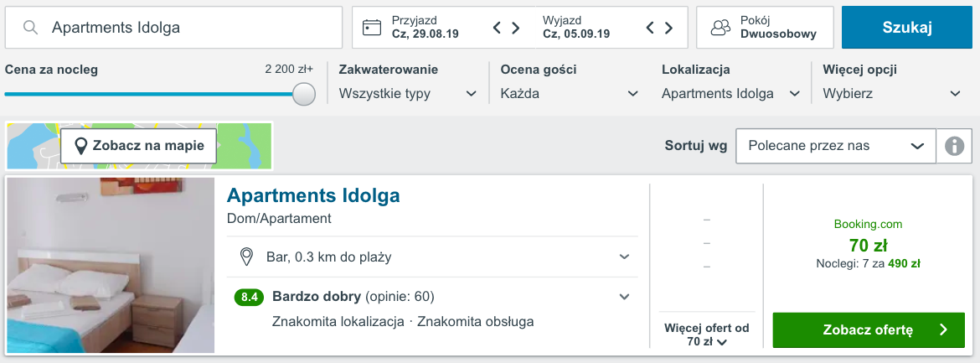Open the Lokalizacja dropdown
Screen dimensions: 980x363
click(730, 94)
